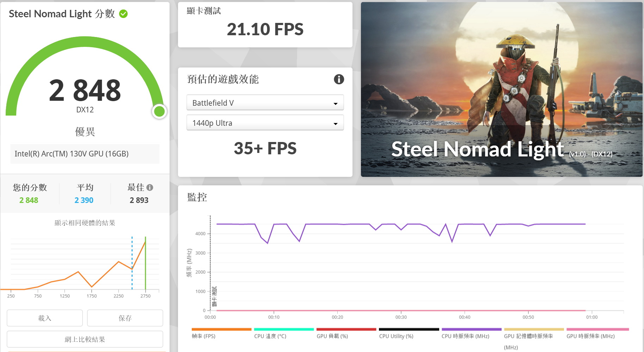The width and height of the screenshot is (644, 352).
Task: Click the info icon in estimated game performance
Action: (x=339, y=79)
